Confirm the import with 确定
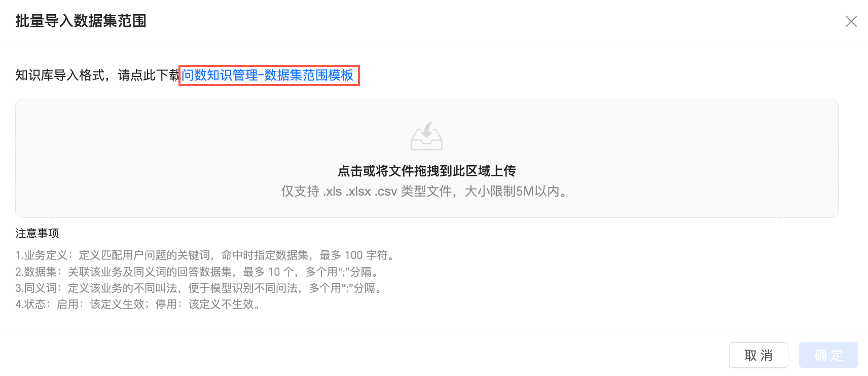 (x=828, y=355)
